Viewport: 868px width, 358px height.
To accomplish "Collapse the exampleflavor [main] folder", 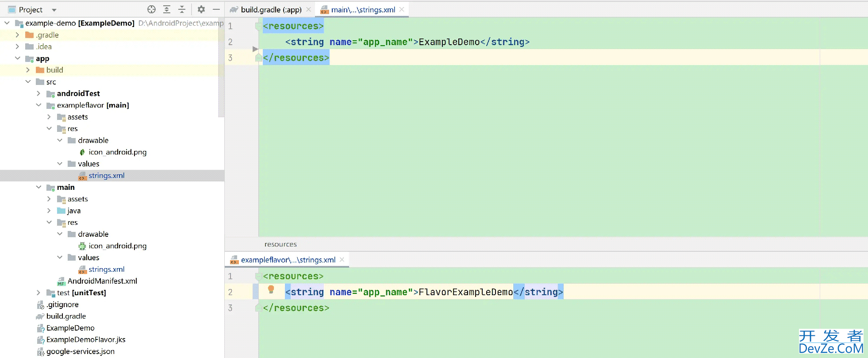I will tap(38, 105).
